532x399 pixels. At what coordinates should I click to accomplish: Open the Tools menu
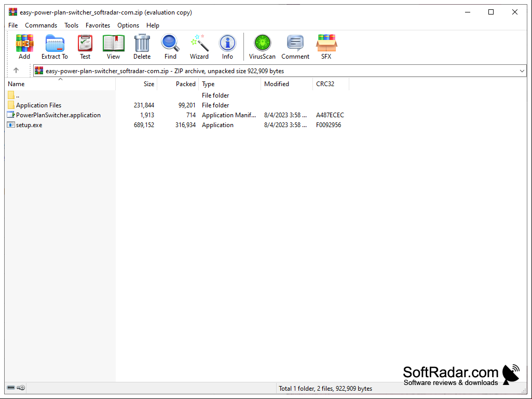[71, 25]
